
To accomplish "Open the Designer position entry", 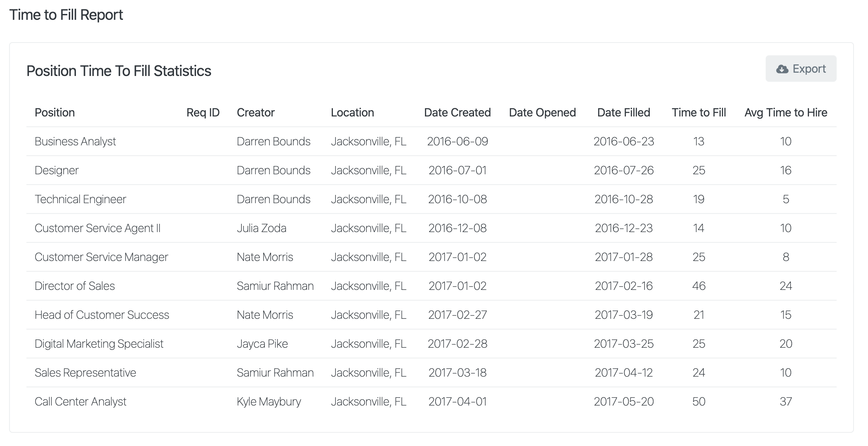I will pos(57,170).
